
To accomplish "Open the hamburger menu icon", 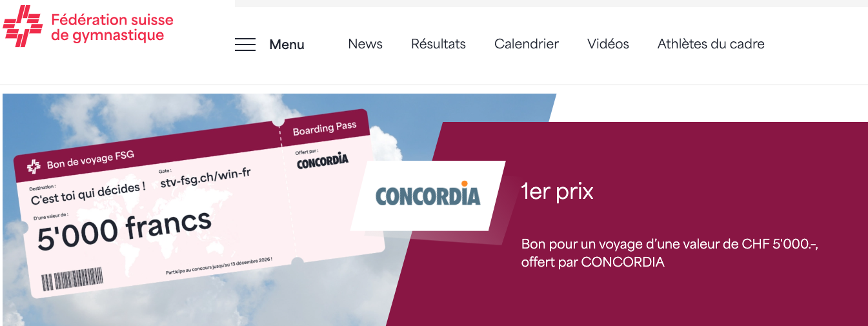I will pyautogui.click(x=245, y=45).
